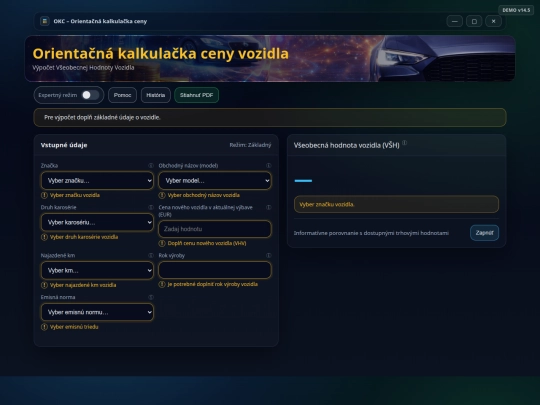The width and height of the screenshot is (540, 405).
Task: Click info icon next to Obchodný názov label
Action: (269, 166)
